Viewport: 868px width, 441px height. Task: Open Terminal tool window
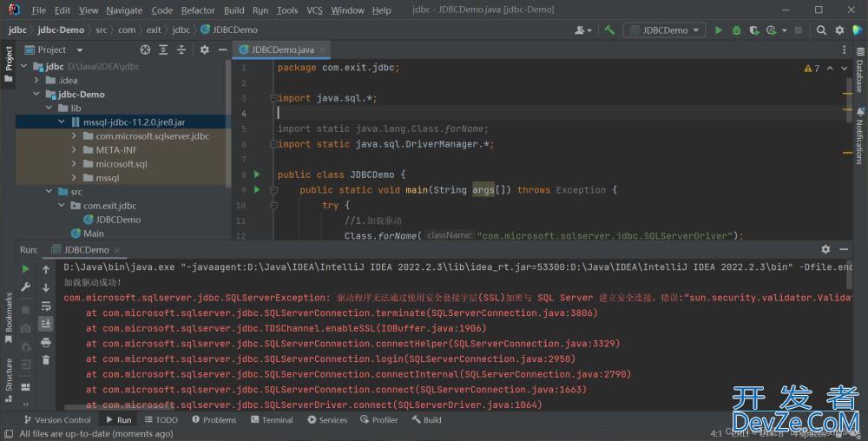pos(272,420)
